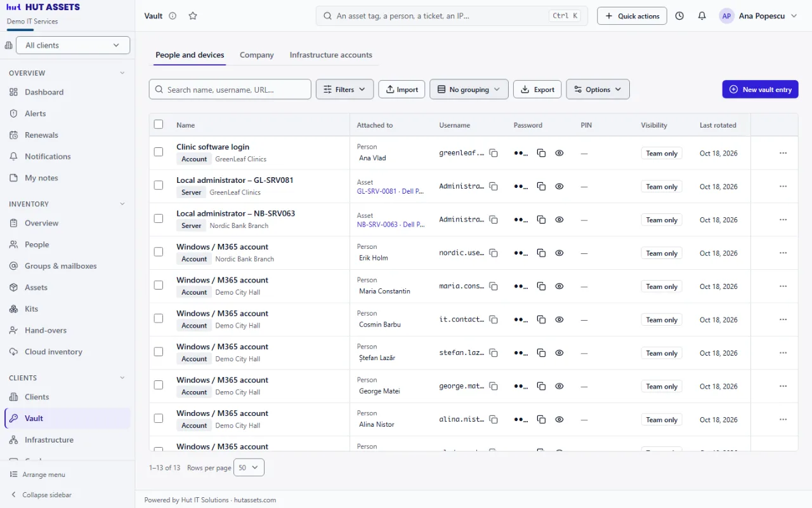Open row actions for Ștefan Lazăr entry
Image resolution: width=812 pixels, height=508 pixels.
pyautogui.click(x=783, y=353)
